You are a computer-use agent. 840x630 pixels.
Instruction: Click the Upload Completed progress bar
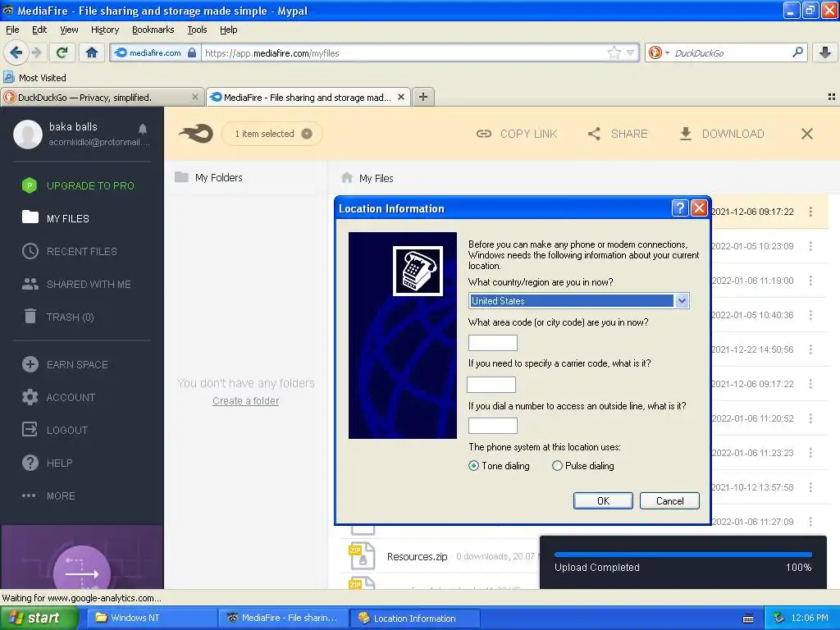[x=683, y=555]
